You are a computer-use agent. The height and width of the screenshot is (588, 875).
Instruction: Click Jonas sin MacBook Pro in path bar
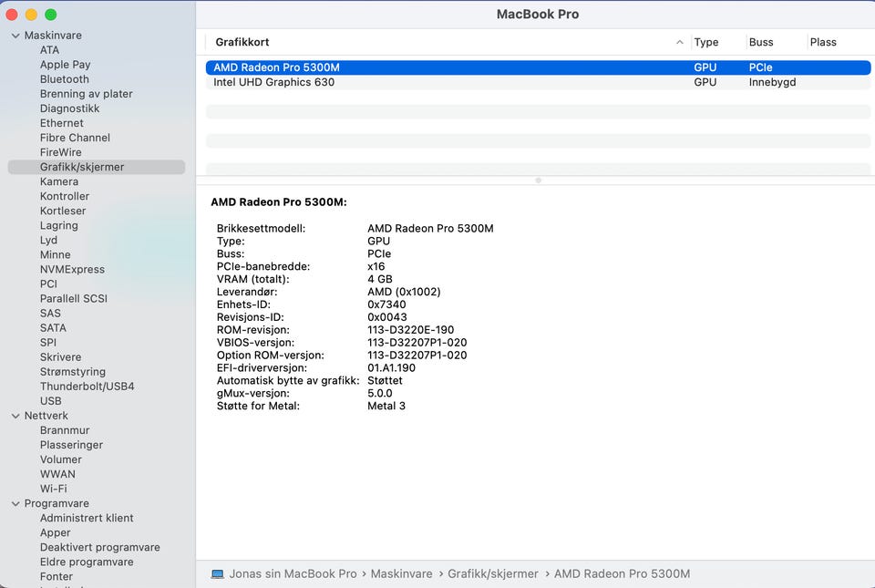point(293,574)
